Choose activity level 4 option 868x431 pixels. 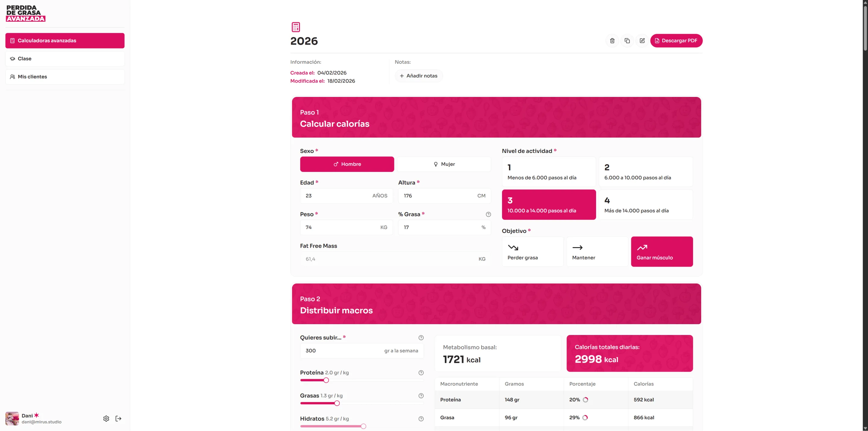[645, 205]
